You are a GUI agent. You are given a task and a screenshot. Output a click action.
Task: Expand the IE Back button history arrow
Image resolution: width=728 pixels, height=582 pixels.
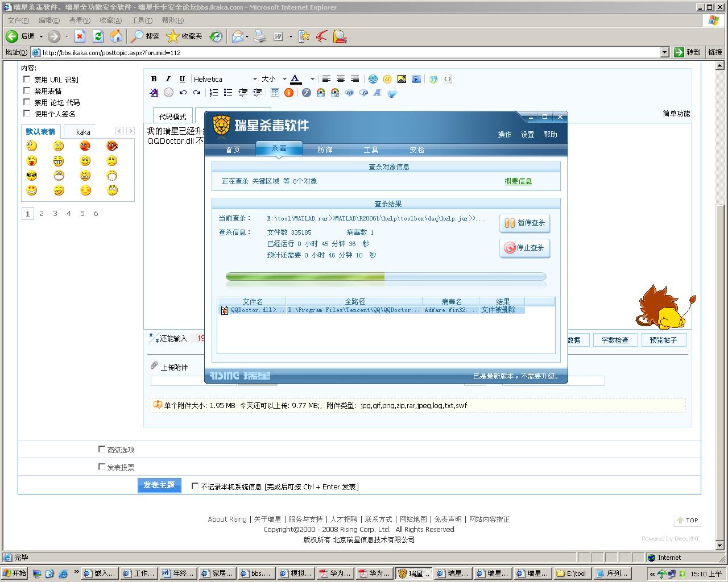tap(41, 36)
